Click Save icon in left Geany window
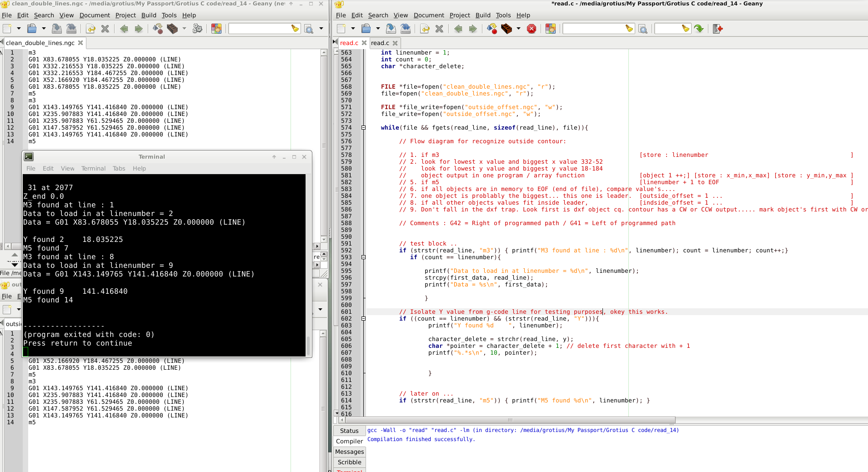 click(56, 29)
